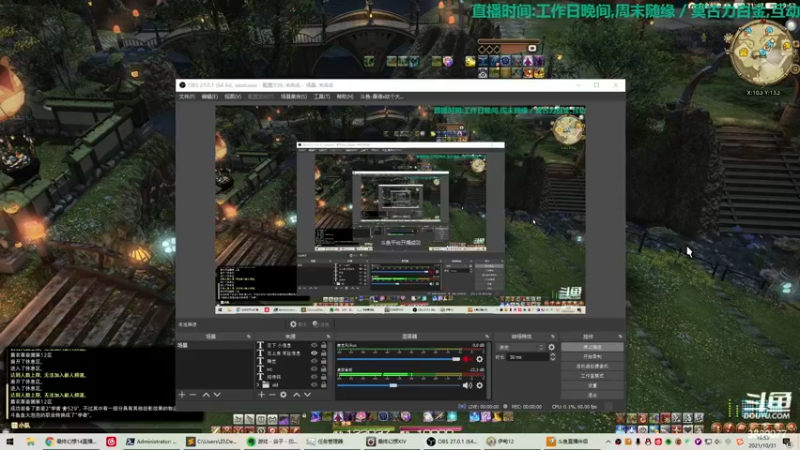This screenshot has height=450, width=800.
Task: Click the 桌面音频 volume slider handle
Action: (x=393, y=385)
